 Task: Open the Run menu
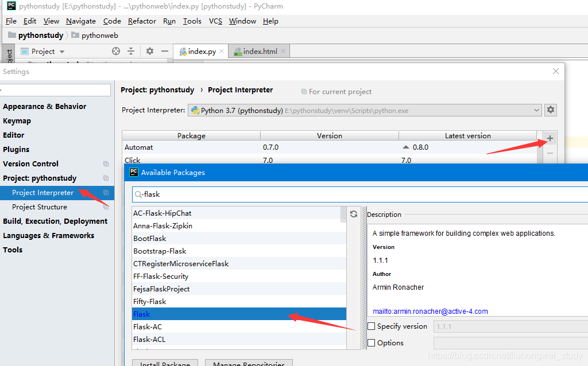(x=169, y=21)
